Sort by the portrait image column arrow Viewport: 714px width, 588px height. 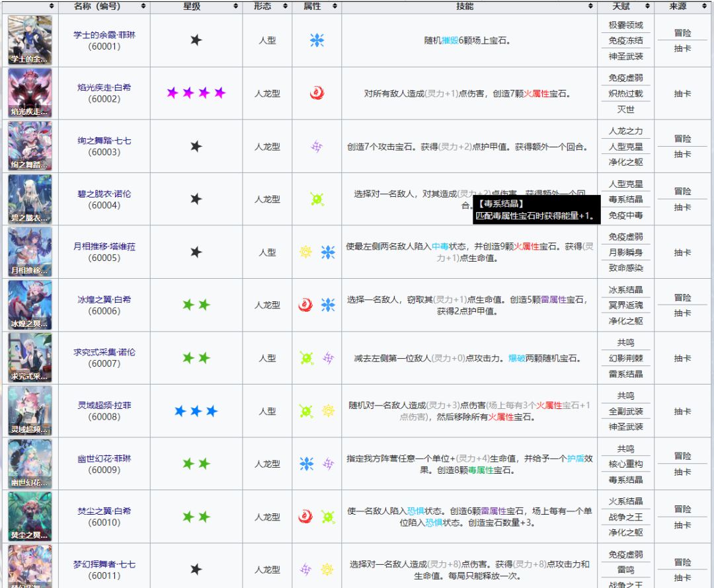[52, 6]
